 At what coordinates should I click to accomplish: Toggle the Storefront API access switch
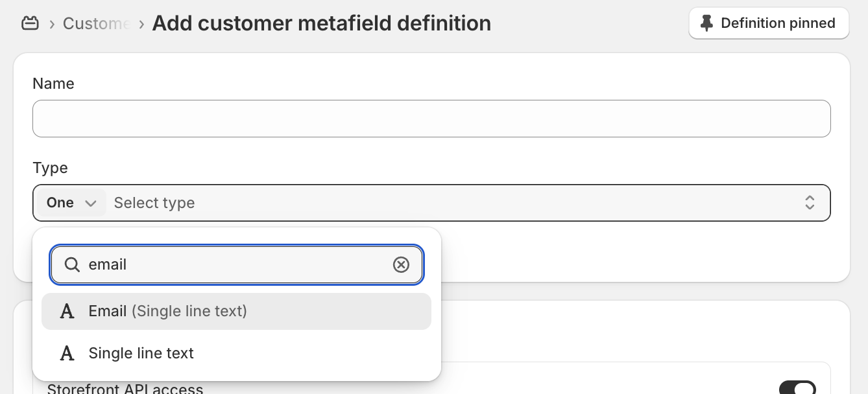coord(797,388)
